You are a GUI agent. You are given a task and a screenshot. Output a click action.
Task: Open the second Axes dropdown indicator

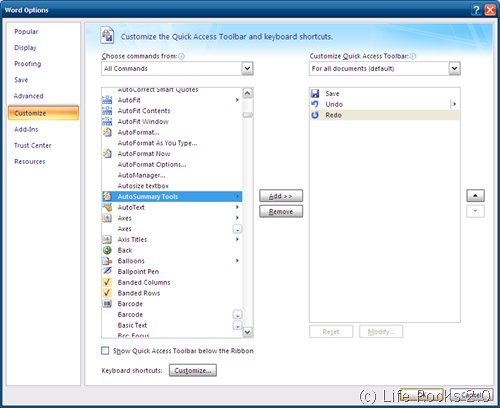tap(237, 229)
